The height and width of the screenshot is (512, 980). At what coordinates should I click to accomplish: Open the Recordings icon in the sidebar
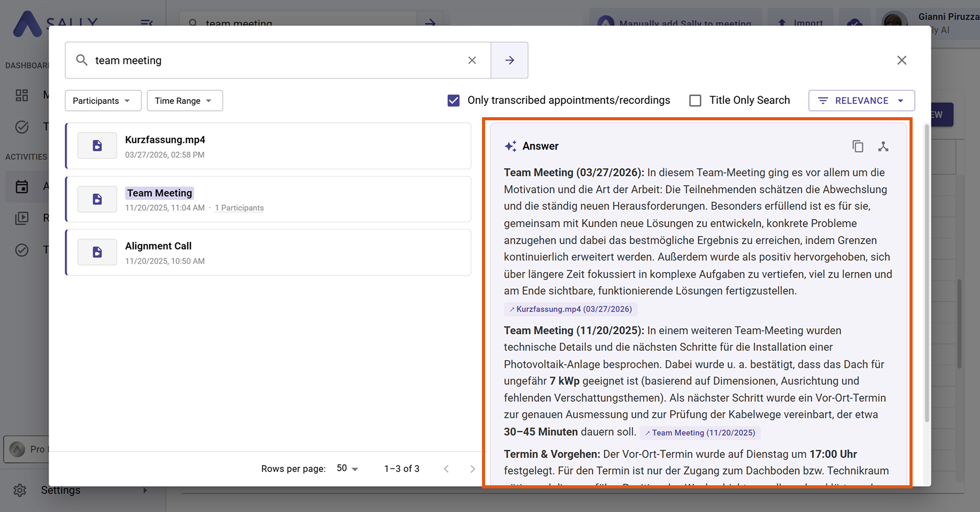(x=22, y=218)
